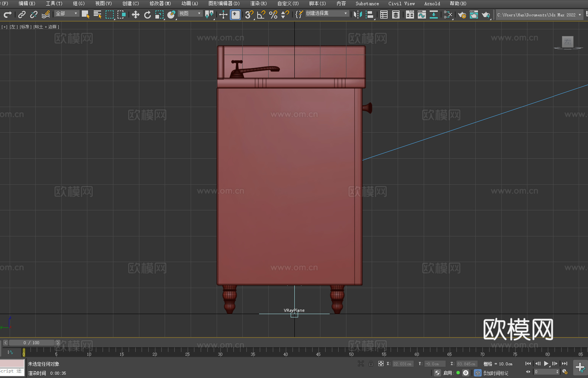Toggle Keyboard Shortcut Override button
588x378 pixels.
(235, 14)
